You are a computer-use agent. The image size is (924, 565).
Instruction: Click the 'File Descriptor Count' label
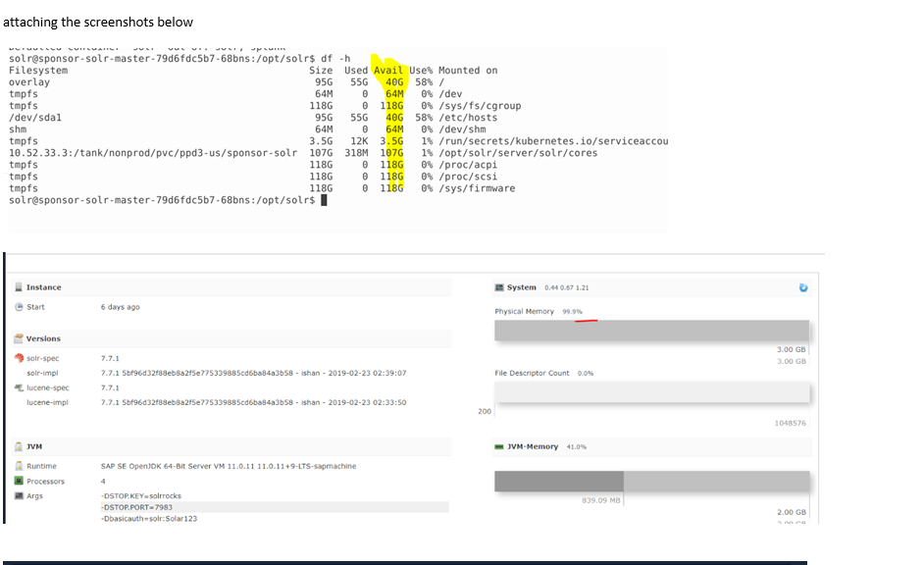(x=532, y=373)
